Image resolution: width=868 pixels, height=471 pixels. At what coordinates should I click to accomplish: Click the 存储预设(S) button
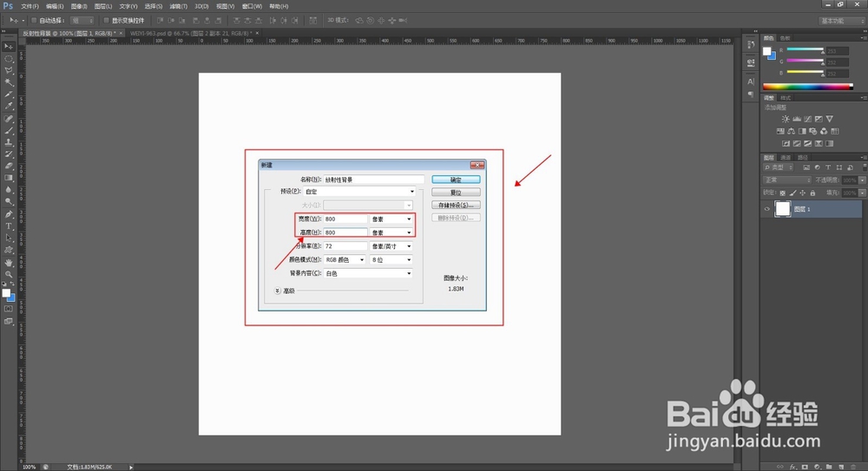pyautogui.click(x=456, y=206)
